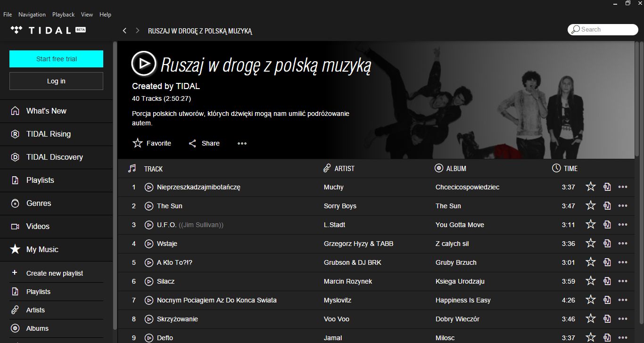Open My Music section
This screenshot has width=644, height=343.
(57, 250)
